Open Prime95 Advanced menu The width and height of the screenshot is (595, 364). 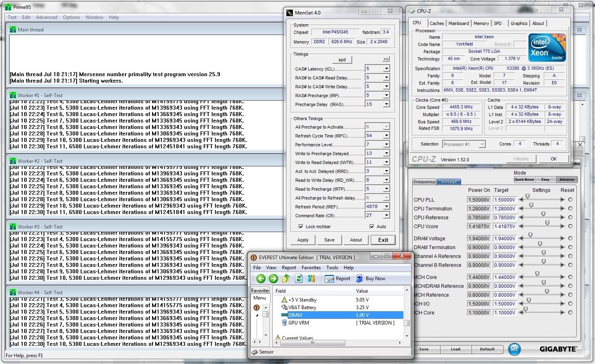tap(46, 17)
